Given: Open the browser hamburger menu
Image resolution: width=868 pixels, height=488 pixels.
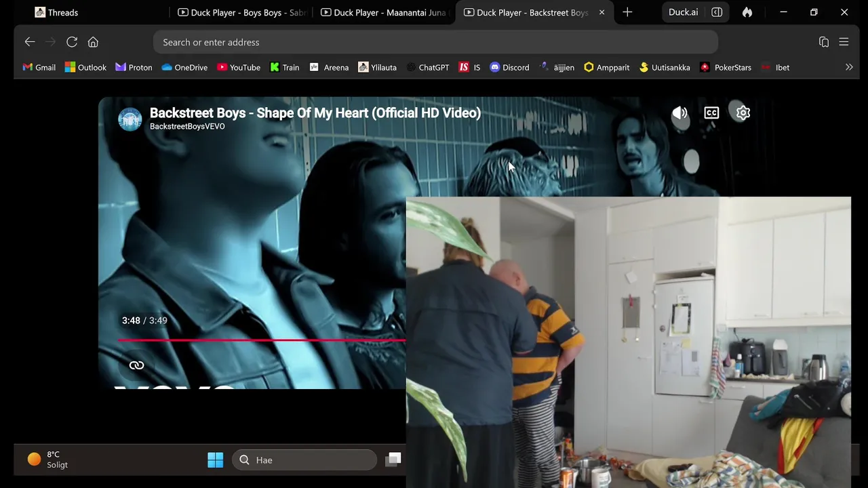Looking at the screenshot, I should [844, 42].
